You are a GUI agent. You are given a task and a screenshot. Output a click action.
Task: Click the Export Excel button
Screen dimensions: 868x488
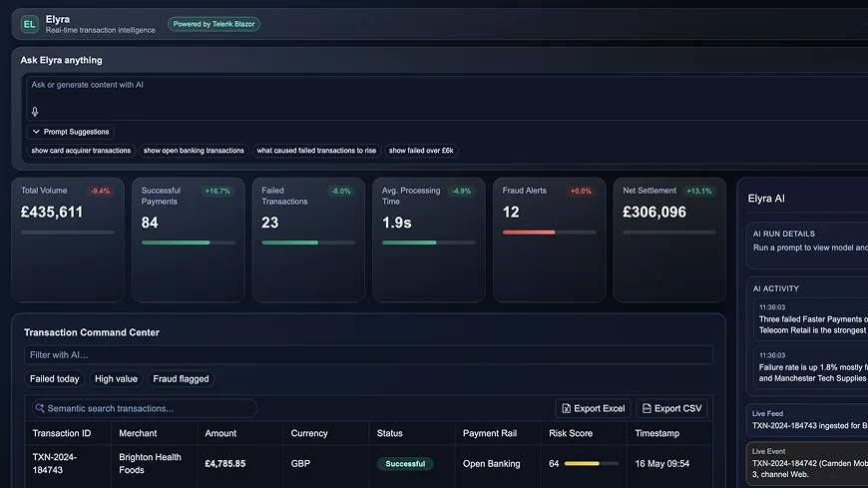tap(593, 408)
